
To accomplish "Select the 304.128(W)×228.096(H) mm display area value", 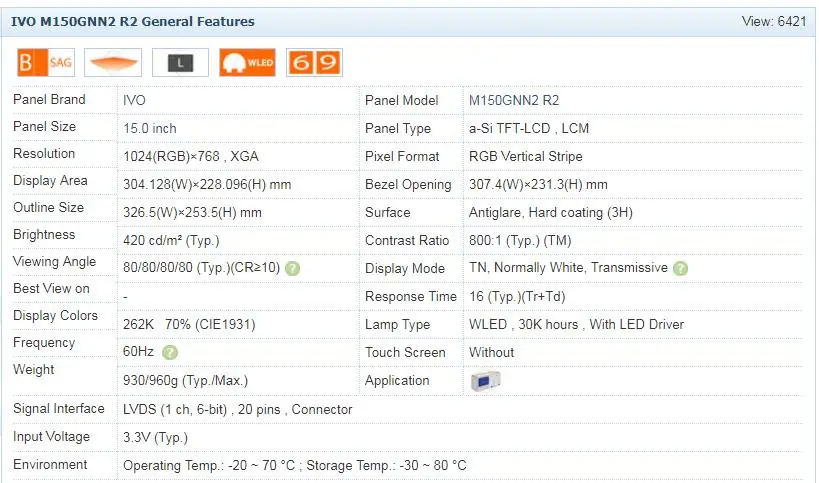I will point(207,185).
